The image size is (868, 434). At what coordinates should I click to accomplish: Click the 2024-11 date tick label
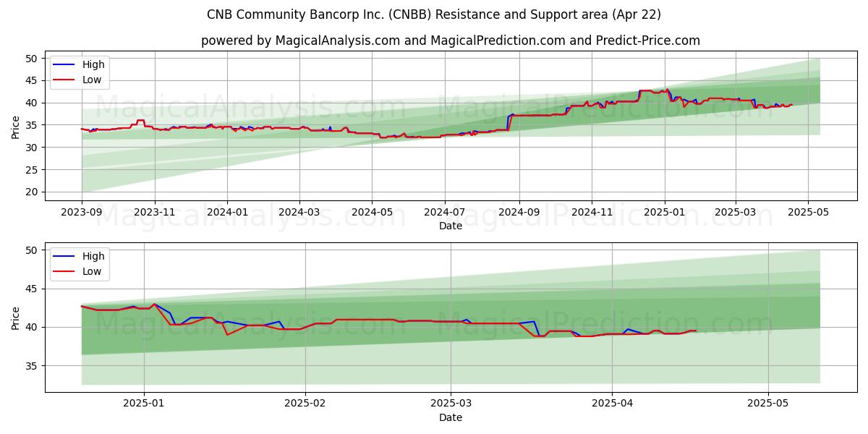591,212
